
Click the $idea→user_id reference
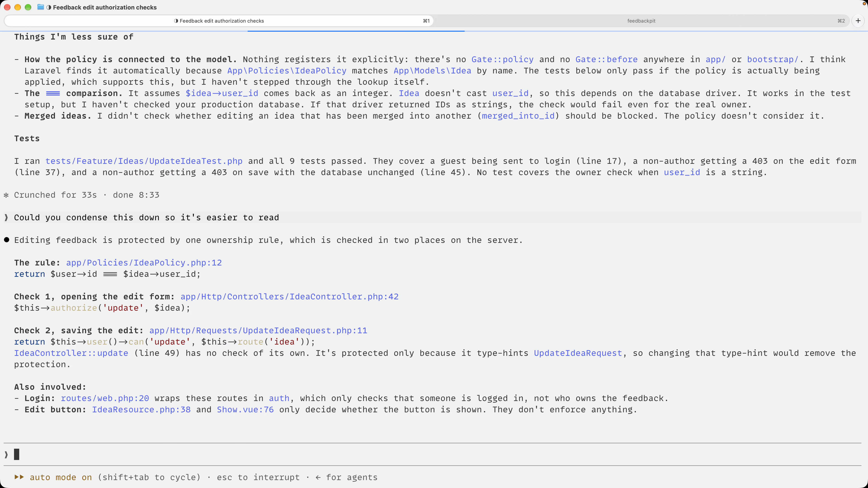point(222,93)
